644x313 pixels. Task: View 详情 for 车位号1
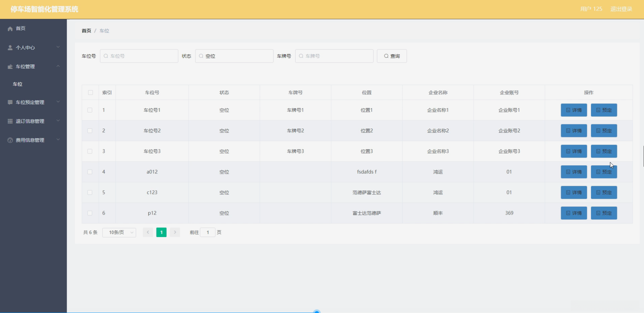click(x=574, y=110)
